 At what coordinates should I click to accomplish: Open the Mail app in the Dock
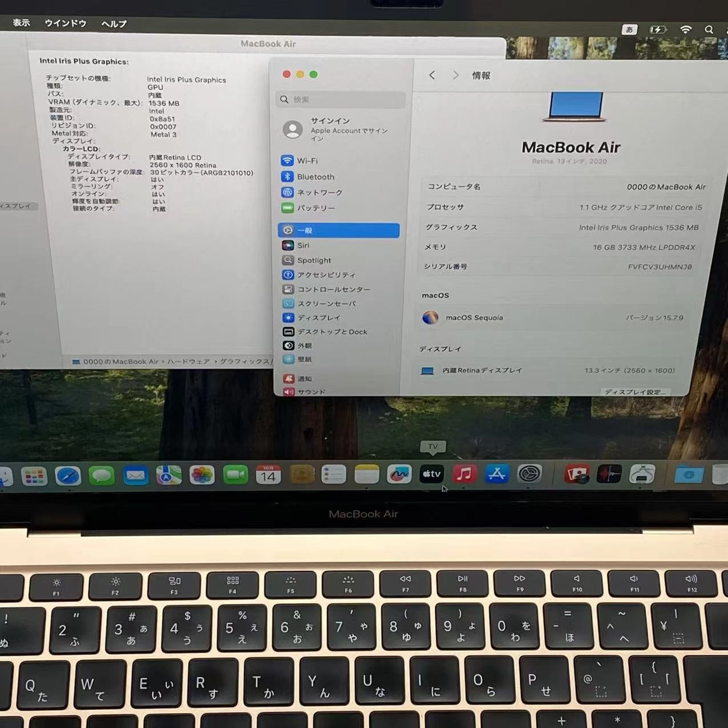tap(135, 475)
